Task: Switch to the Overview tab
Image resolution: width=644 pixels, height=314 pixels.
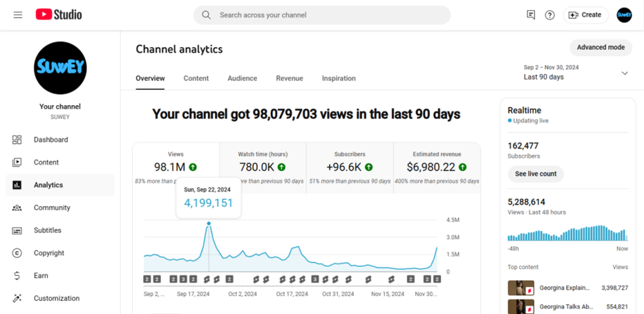Action: [150, 78]
